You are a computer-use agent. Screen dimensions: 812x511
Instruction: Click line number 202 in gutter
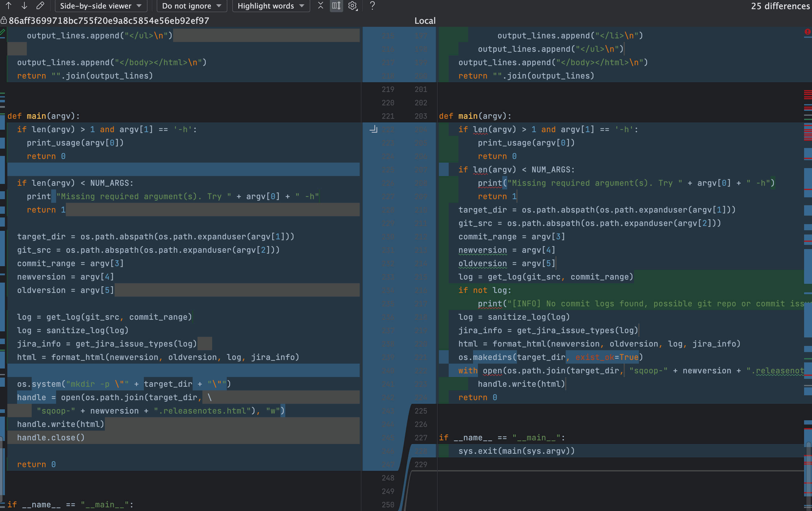tap(421, 102)
